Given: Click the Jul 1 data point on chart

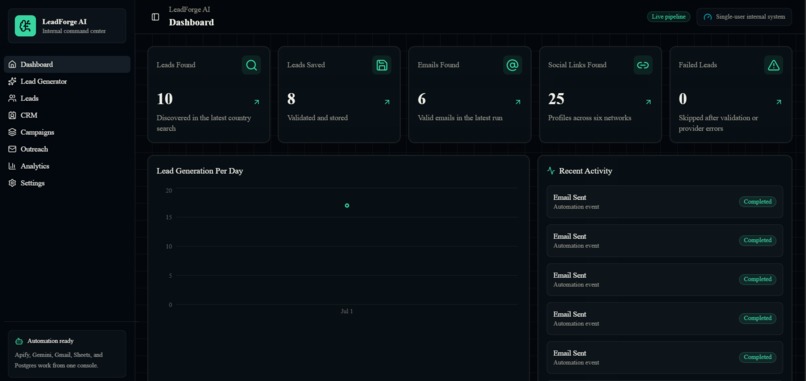Looking at the screenshot, I should point(347,206).
